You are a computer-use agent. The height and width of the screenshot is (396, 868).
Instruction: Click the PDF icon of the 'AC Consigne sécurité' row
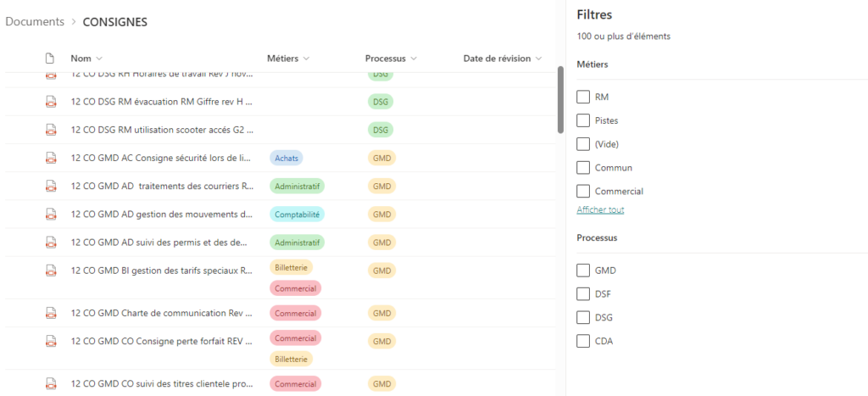point(51,158)
